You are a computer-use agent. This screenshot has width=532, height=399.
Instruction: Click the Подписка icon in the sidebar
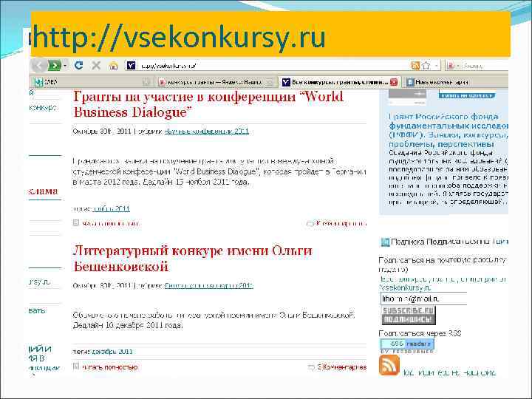pos(385,242)
